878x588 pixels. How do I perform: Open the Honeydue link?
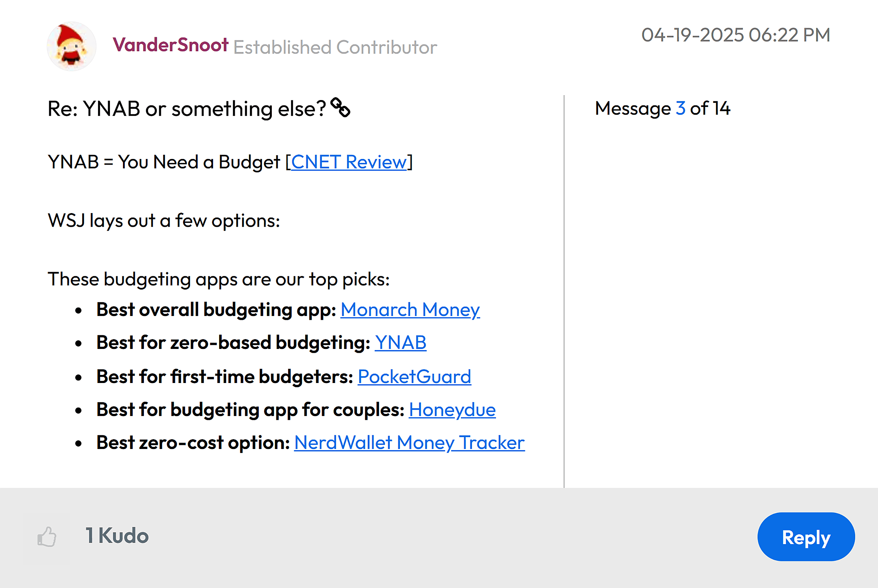coord(452,410)
